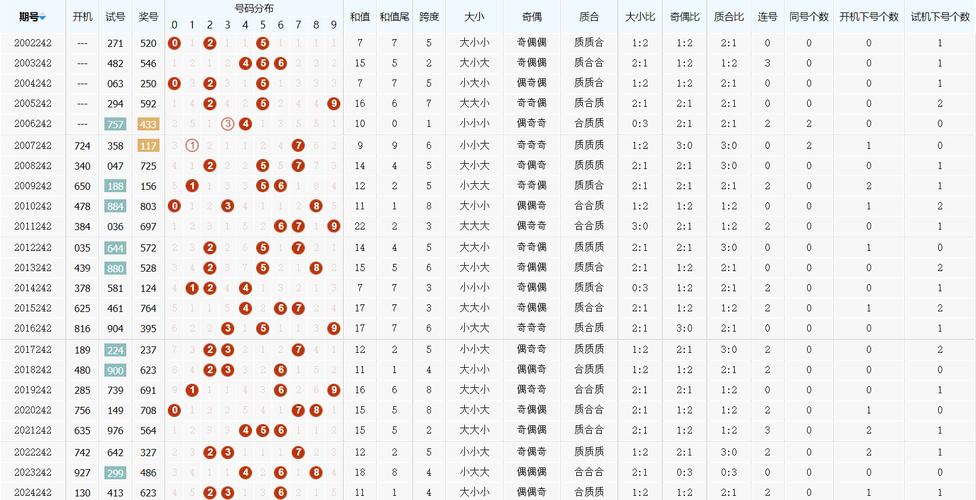Click red ball 4 in row 2014242
976x500 pixels.
click(245, 288)
